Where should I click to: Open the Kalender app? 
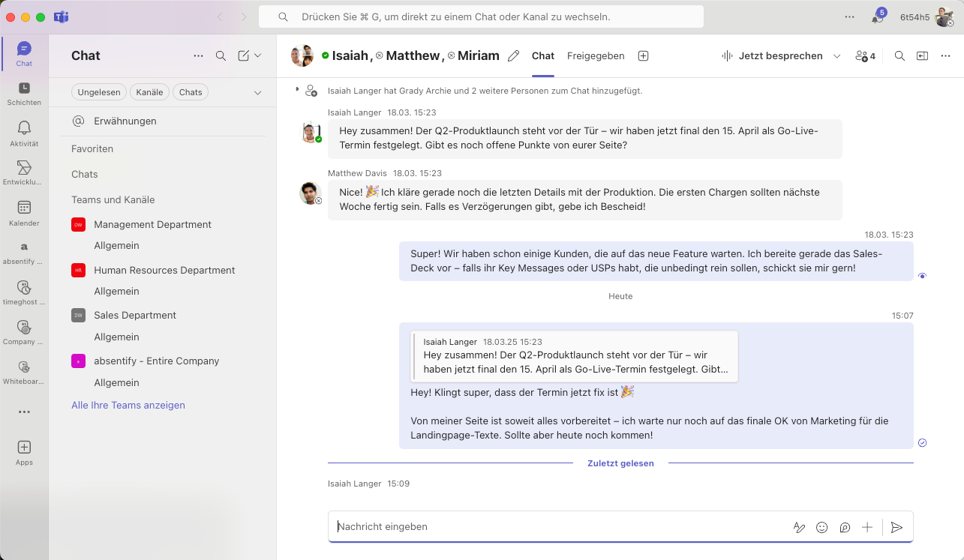point(24,213)
